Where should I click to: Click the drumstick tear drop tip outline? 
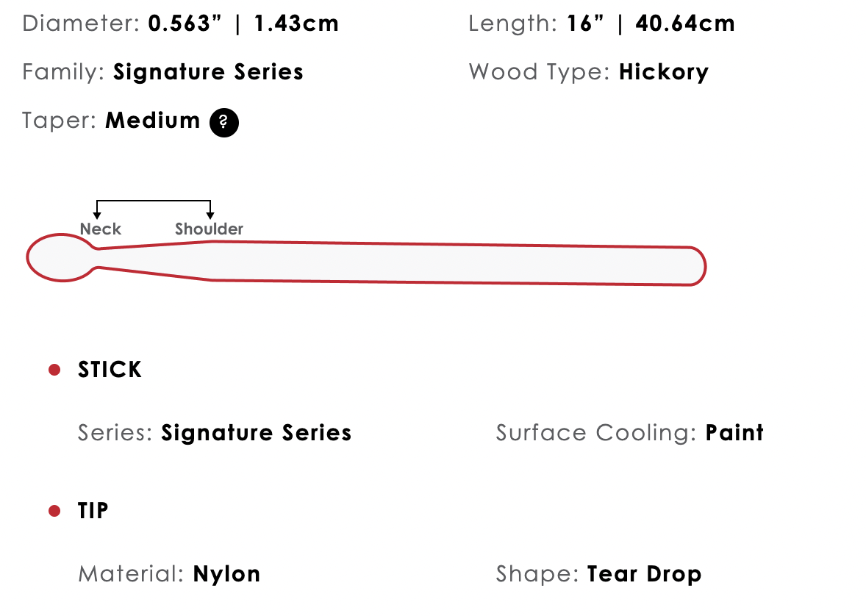click(x=62, y=258)
